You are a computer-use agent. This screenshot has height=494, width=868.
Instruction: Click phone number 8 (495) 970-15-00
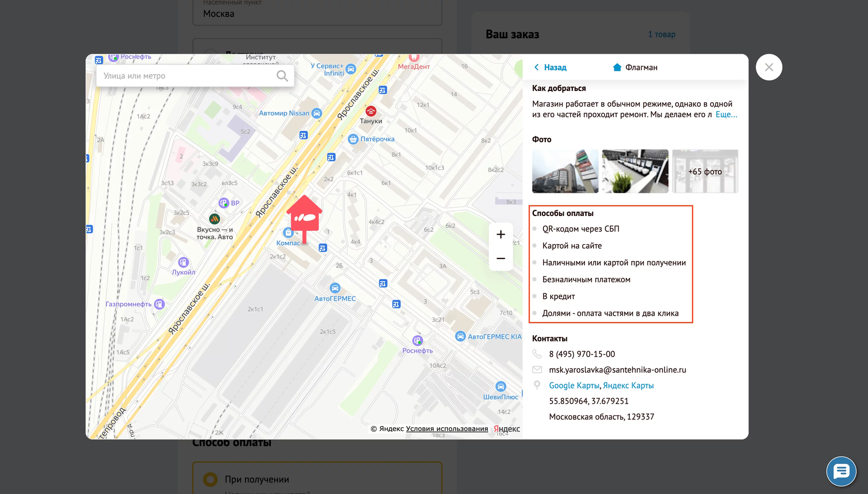tap(582, 354)
